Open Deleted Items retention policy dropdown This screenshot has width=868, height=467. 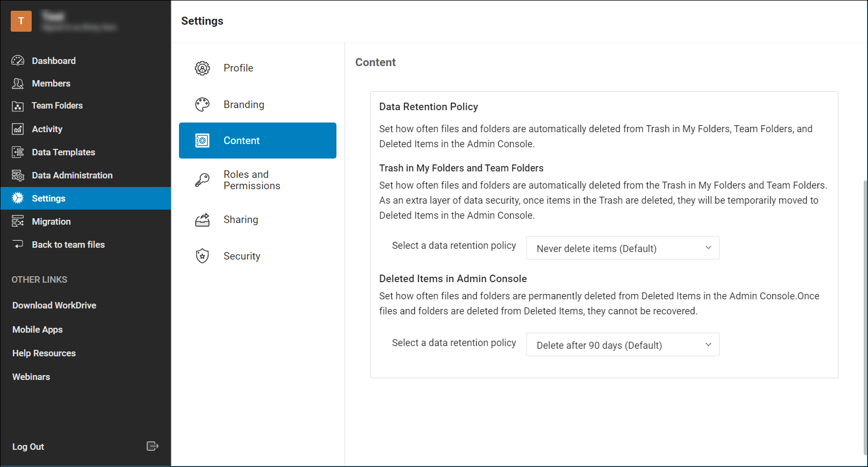click(622, 345)
